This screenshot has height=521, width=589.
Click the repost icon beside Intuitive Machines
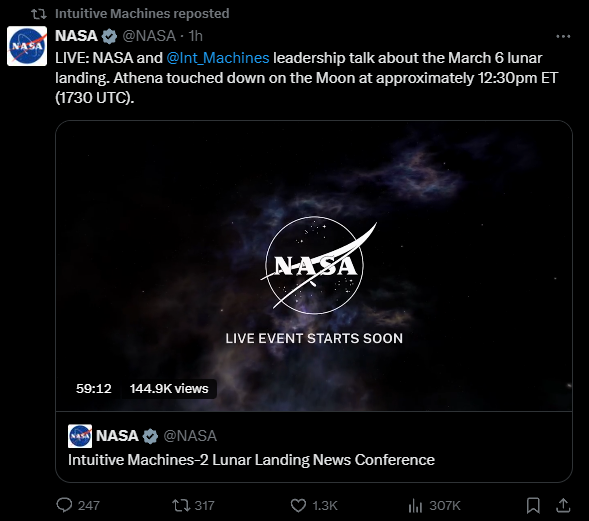(x=39, y=14)
